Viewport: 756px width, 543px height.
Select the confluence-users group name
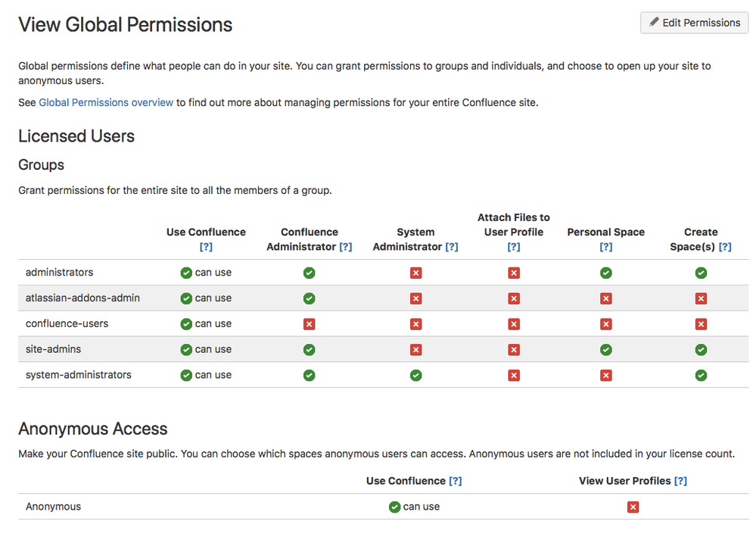[67, 323]
